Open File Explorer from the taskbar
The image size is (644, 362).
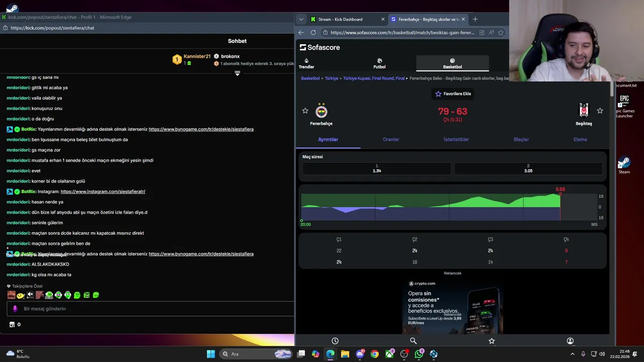point(345,354)
